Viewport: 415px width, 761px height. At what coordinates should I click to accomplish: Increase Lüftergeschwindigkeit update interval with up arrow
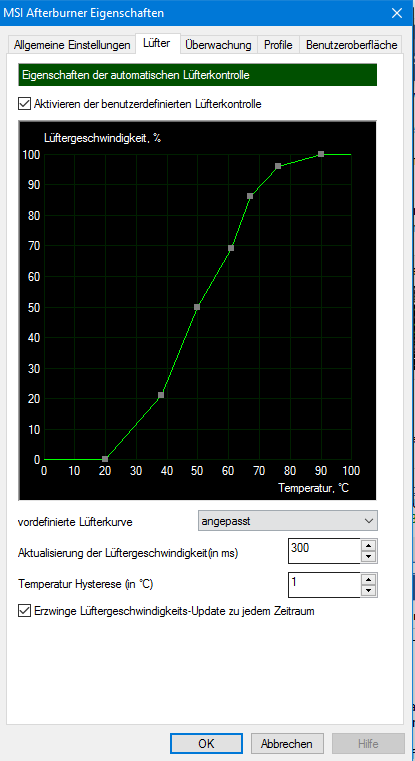pyautogui.click(x=369, y=545)
